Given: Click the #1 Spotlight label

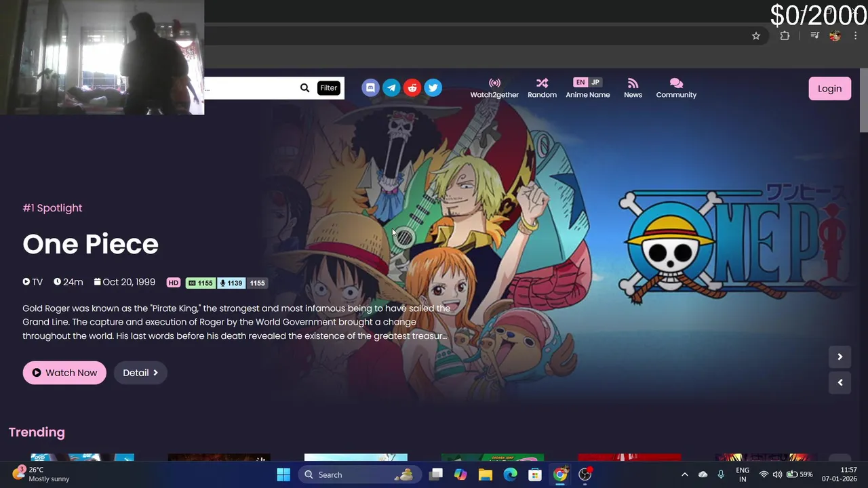Looking at the screenshot, I should point(52,208).
